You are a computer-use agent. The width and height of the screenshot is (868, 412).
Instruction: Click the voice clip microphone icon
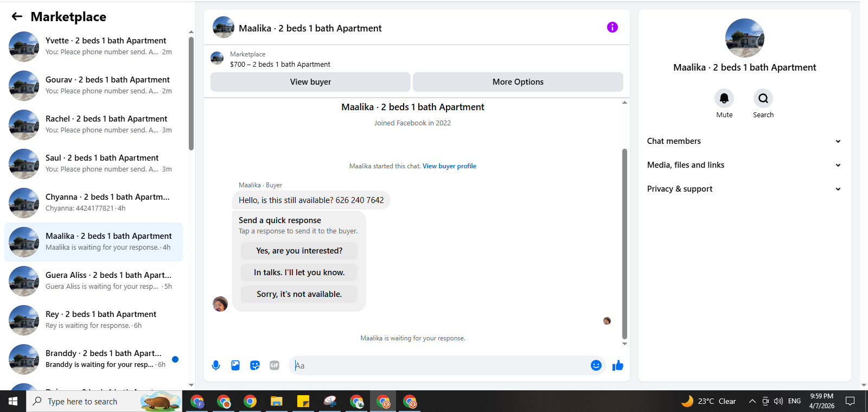(x=216, y=365)
